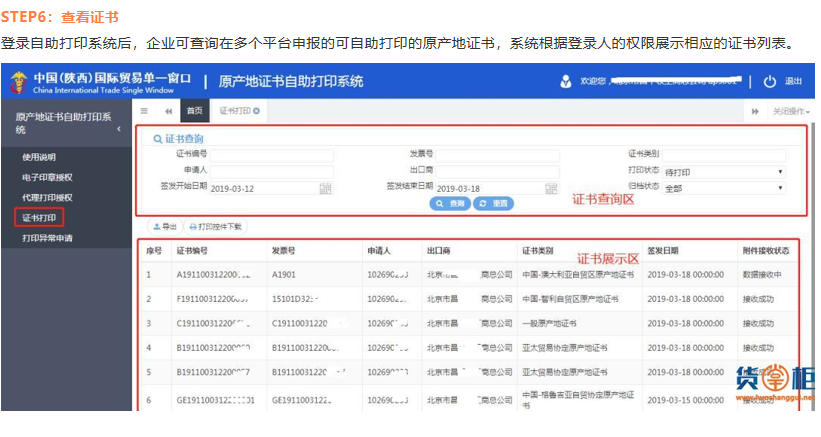The width and height of the screenshot is (821, 437).
Task: Click the 重置 reset button
Action: point(493,203)
